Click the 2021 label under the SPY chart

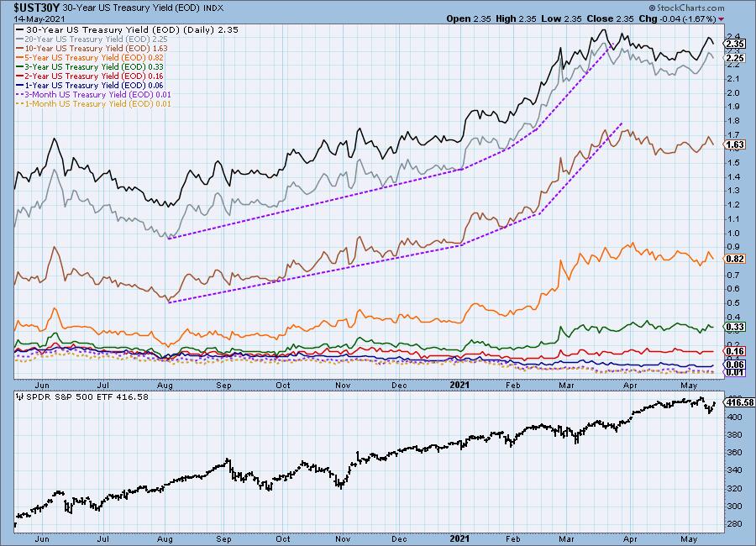pyautogui.click(x=459, y=538)
